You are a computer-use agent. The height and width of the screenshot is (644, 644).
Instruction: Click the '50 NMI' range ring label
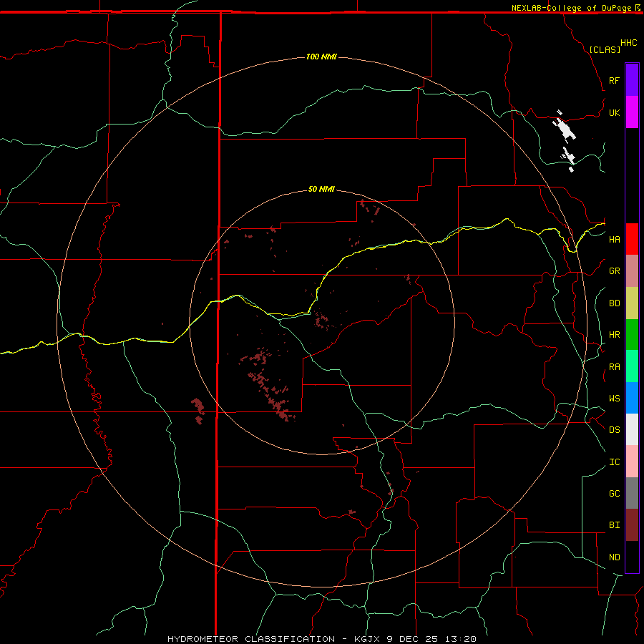(321, 189)
